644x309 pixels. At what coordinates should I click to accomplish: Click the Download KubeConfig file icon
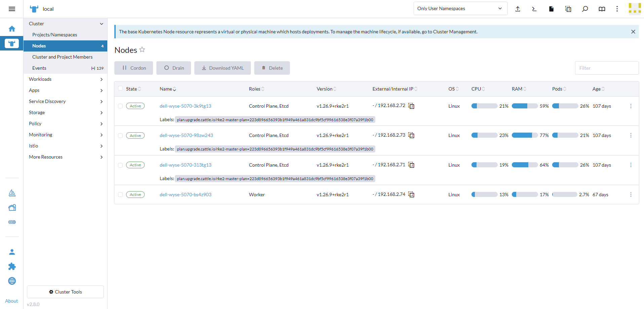coord(551,9)
